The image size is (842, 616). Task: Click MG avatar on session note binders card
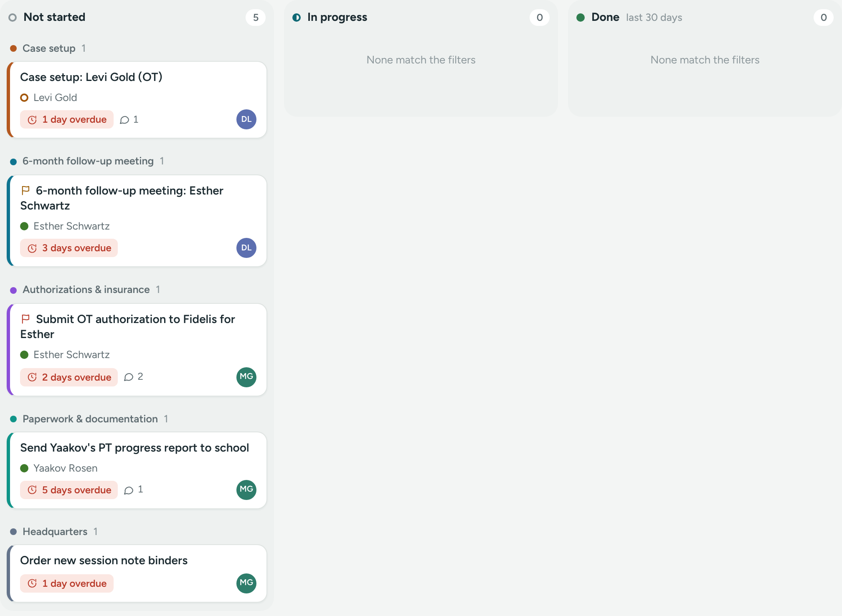[x=246, y=583]
